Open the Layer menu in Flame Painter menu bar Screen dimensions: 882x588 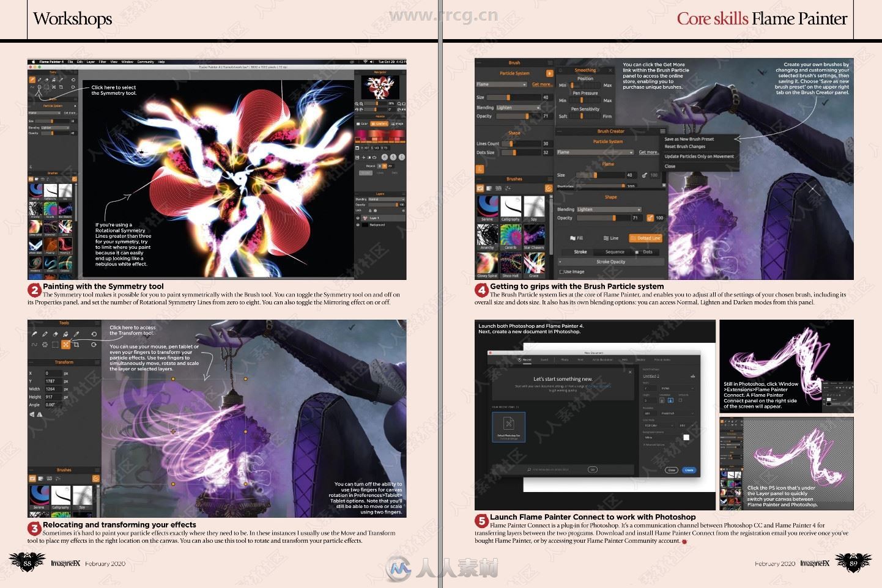pyautogui.click(x=91, y=62)
